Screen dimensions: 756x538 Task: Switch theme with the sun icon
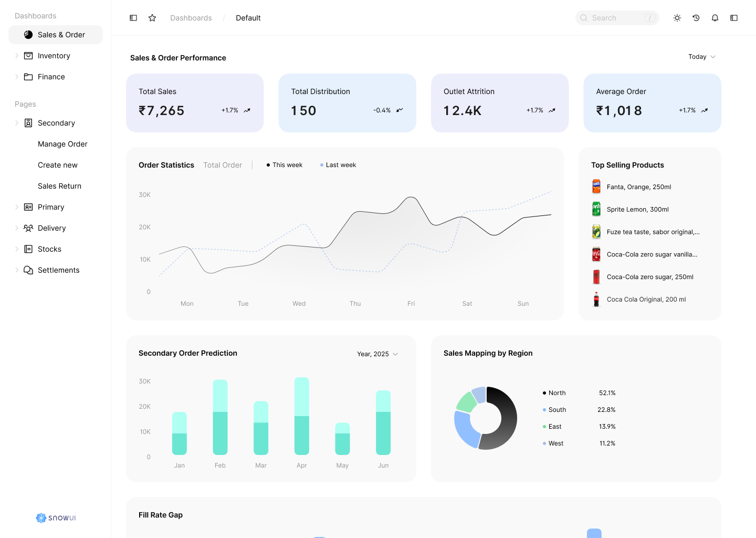677,18
